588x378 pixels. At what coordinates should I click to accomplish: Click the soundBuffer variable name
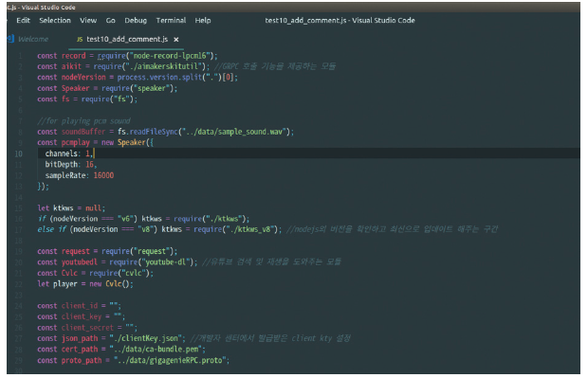tap(83, 132)
